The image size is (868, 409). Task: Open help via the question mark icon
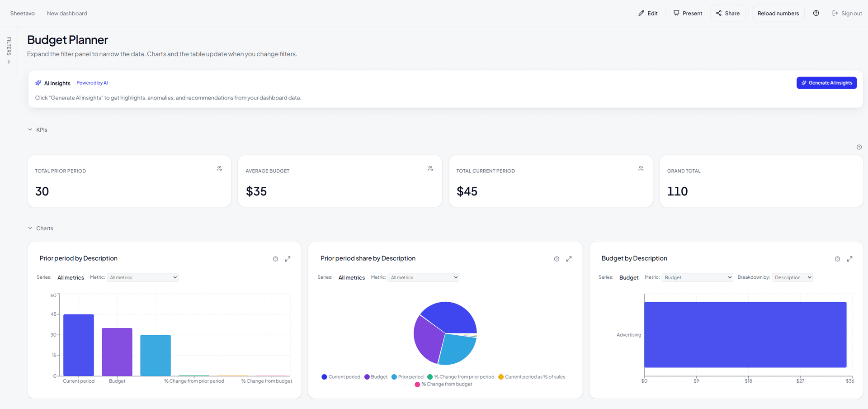[x=816, y=13]
